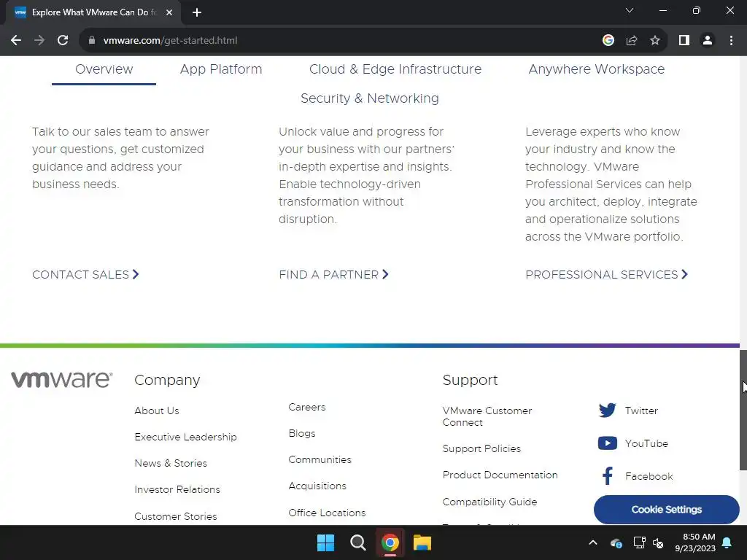
Task: Open the network display tray icon
Action: pyautogui.click(x=639, y=542)
